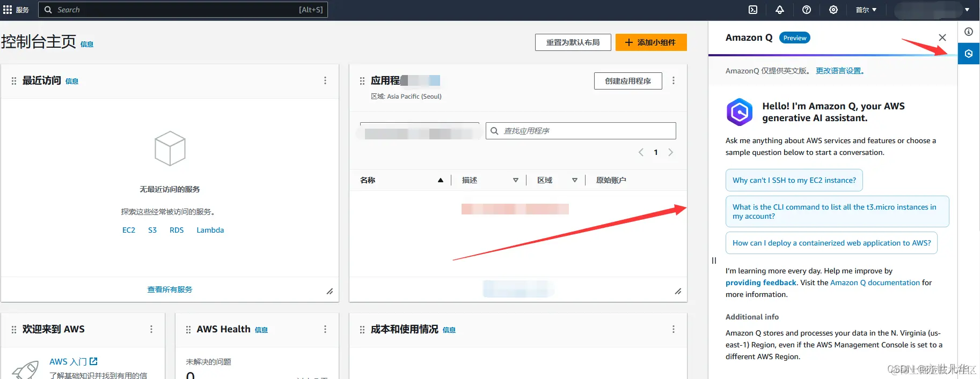Select the containerized web application sample question

831,243
